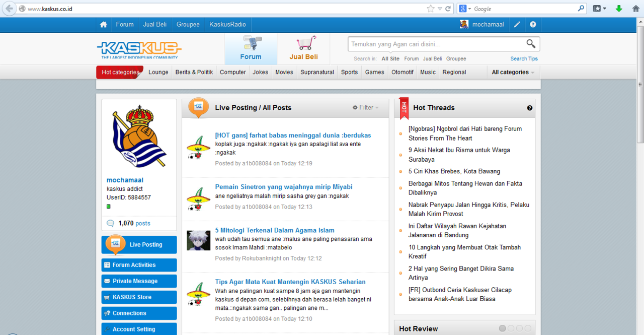Click avatar next to Tips Agar Mata Kuat post
Screen dimensions: 644x335
[x=198, y=293]
